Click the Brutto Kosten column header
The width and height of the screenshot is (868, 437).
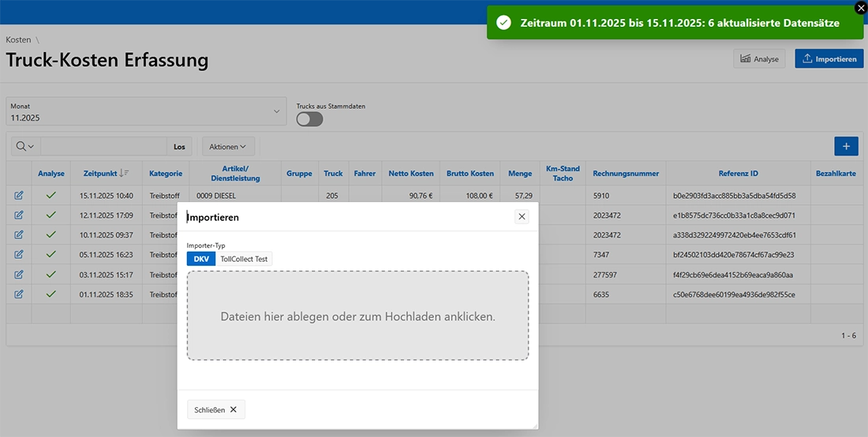pyautogui.click(x=470, y=173)
